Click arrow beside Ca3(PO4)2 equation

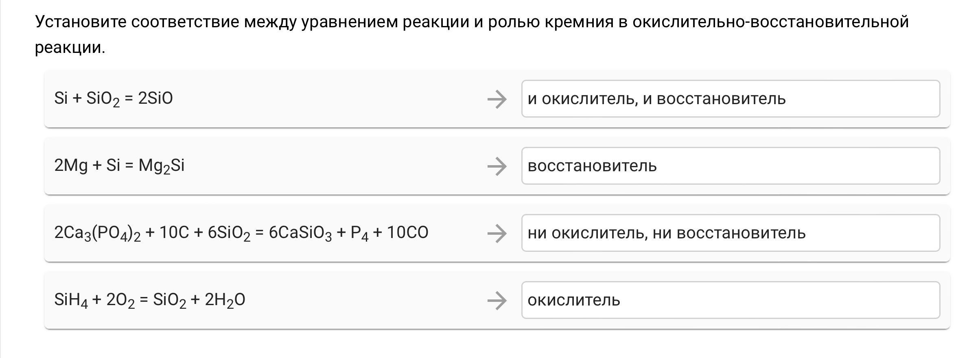point(497,233)
